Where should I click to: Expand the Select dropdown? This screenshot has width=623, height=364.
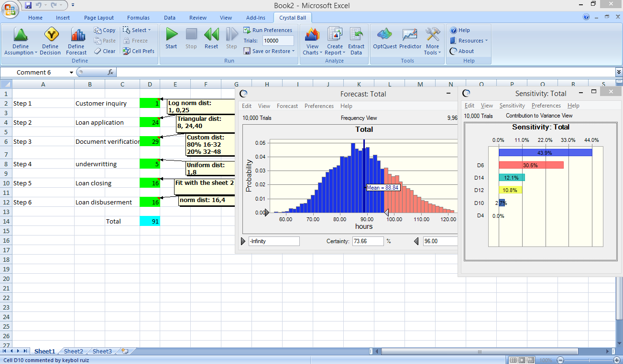[x=136, y=30]
